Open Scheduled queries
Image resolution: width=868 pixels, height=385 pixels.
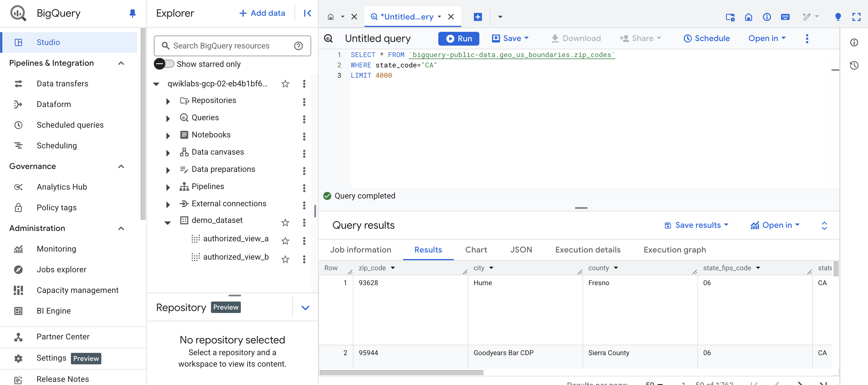70,125
